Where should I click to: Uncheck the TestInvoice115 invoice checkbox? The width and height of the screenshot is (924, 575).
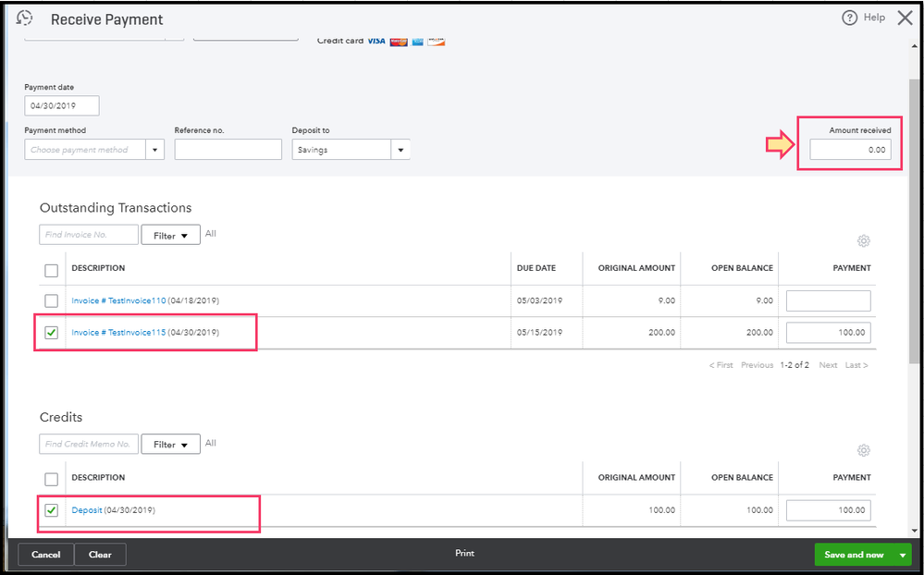52,333
